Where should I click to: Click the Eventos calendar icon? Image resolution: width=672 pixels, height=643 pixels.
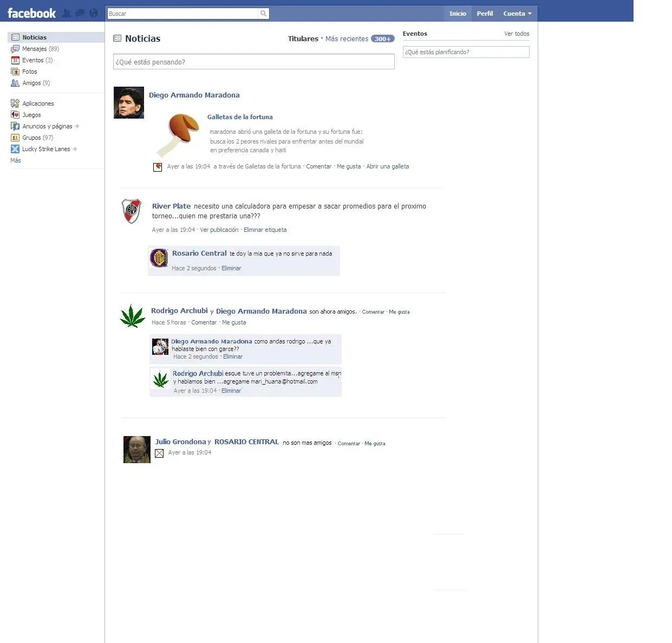click(15, 60)
